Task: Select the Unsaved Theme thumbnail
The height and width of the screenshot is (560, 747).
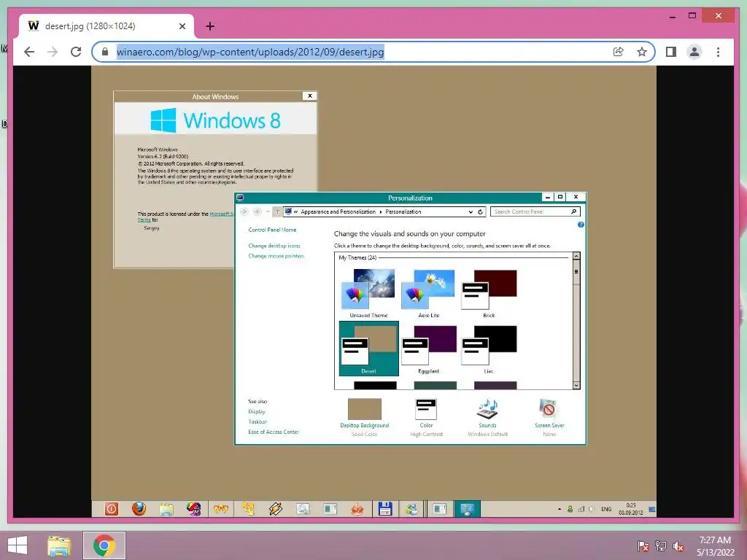Action: point(368,294)
